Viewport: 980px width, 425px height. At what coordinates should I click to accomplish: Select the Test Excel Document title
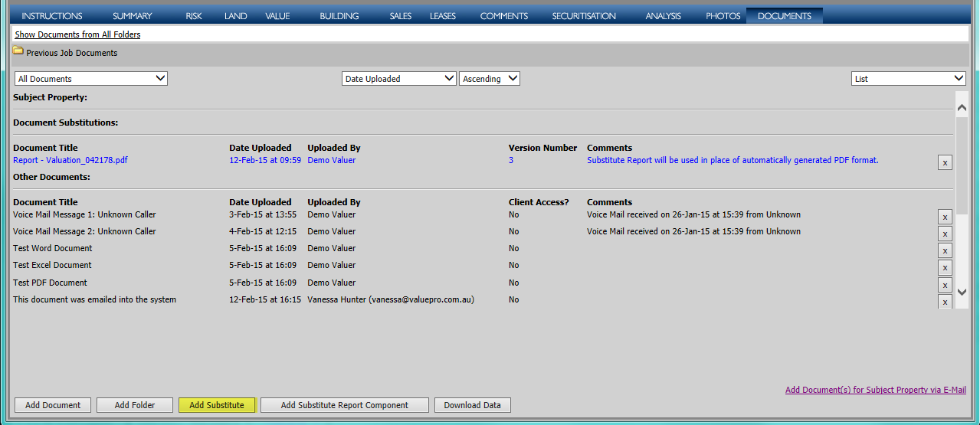click(x=52, y=265)
